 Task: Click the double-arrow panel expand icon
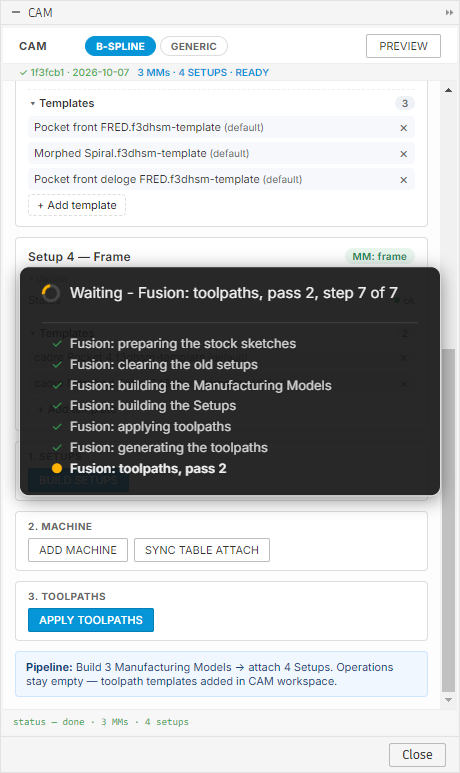point(449,12)
